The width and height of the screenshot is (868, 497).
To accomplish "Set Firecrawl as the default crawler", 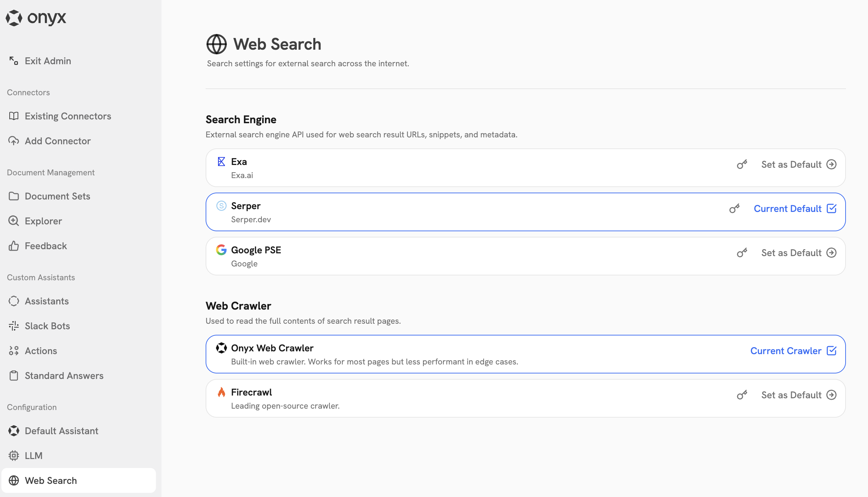I will point(792,395).
